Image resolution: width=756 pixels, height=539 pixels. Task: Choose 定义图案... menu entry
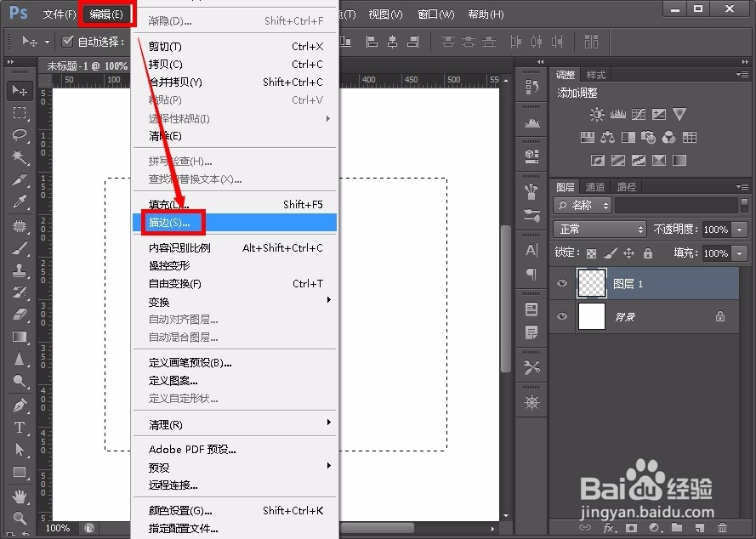tap(235, 381)
